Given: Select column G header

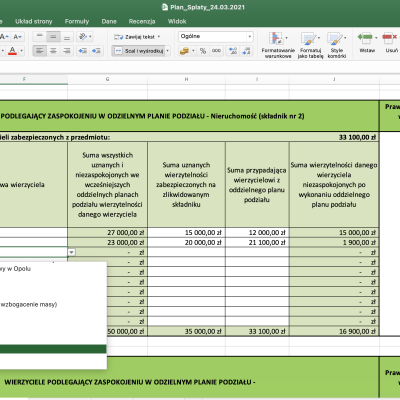Looking at the screenshot, I should (107, 79).
